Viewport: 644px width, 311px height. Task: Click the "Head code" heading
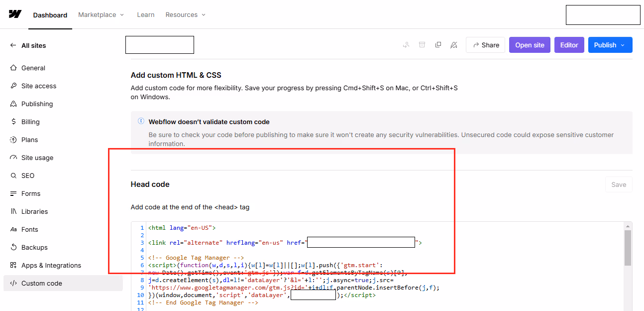coord(150,184)
